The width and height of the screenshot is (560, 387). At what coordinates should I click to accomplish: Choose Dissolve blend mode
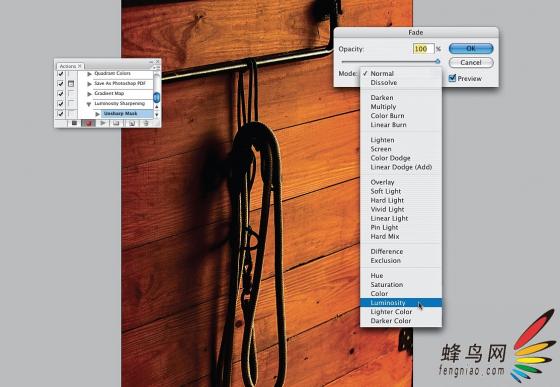click(x=401, y=83)
